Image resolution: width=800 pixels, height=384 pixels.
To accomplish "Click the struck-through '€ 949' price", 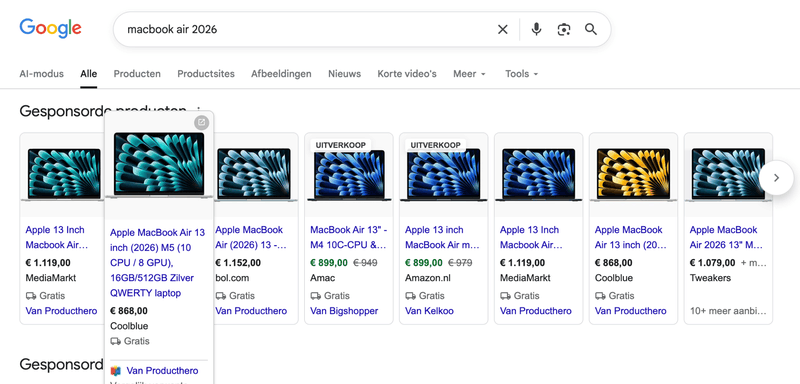I will pos(365,263).
